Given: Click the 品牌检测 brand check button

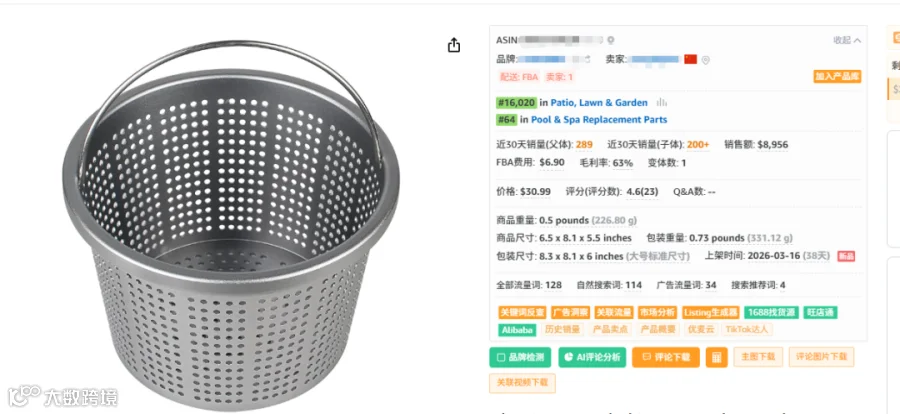Looking at the screenshot, I should tap(520, 357).
